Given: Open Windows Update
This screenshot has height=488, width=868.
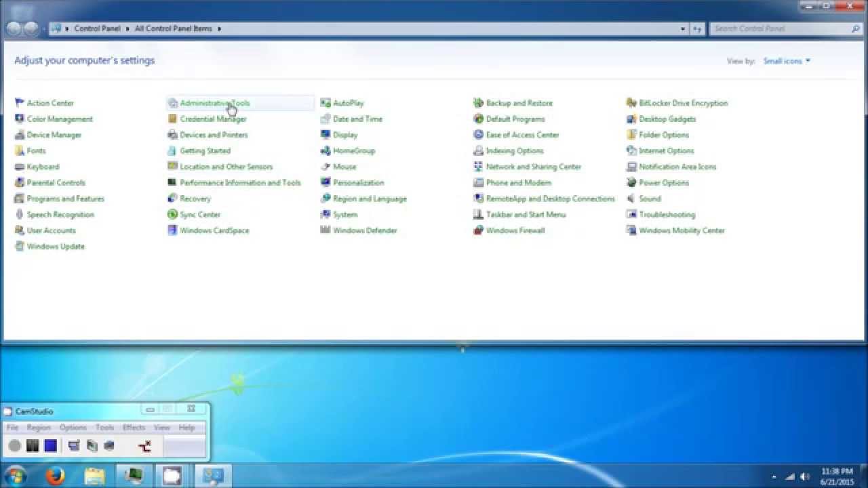Looking at the screenshot, I should pos(56,247).
